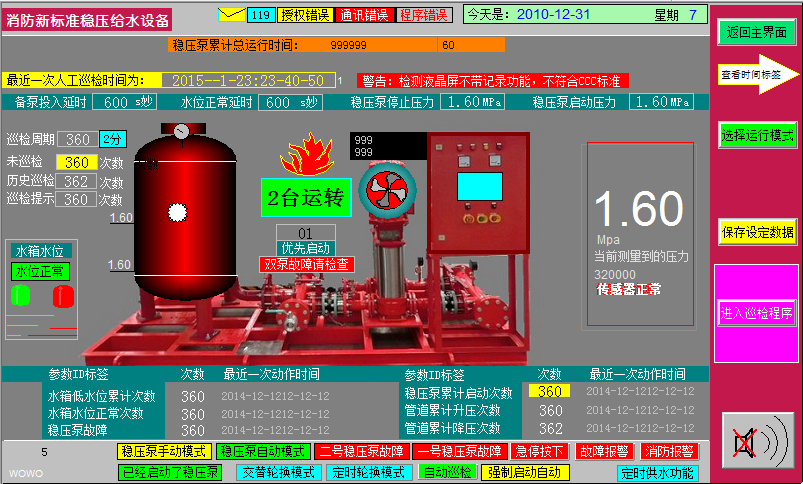Click the yellow envelope message icon

(x=231, y=14)
